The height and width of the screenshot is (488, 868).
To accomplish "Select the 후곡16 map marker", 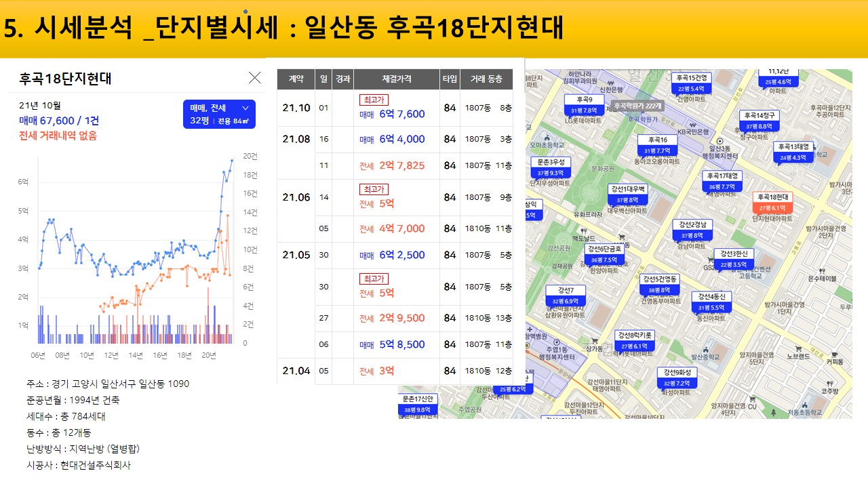I will [656, 145].
